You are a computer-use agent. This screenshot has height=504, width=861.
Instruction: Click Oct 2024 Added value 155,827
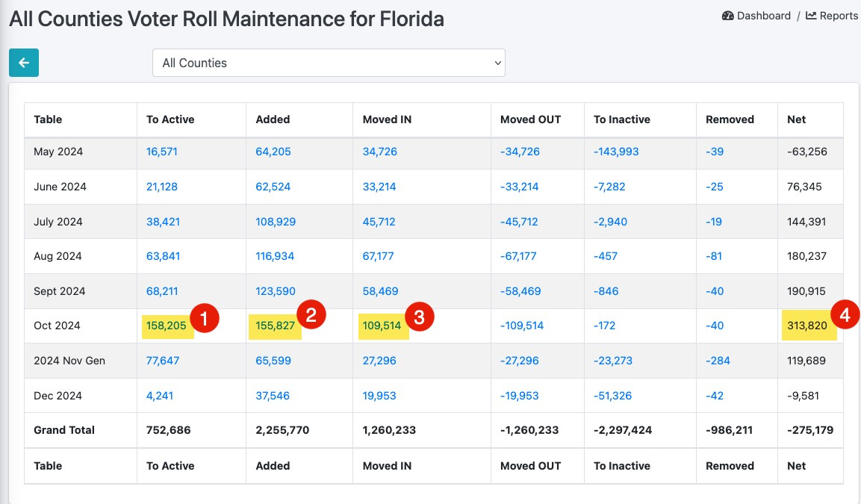[275, 326]
